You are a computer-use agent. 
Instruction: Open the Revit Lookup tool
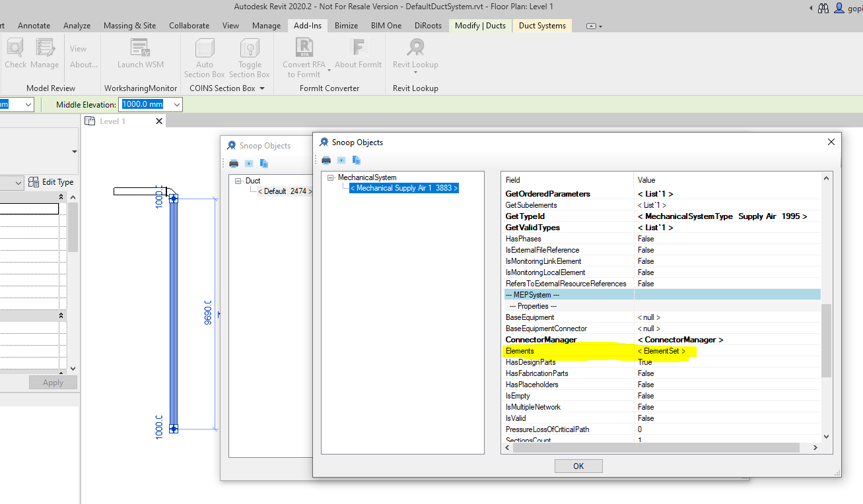pyautogui.click(x=415, y=51)
